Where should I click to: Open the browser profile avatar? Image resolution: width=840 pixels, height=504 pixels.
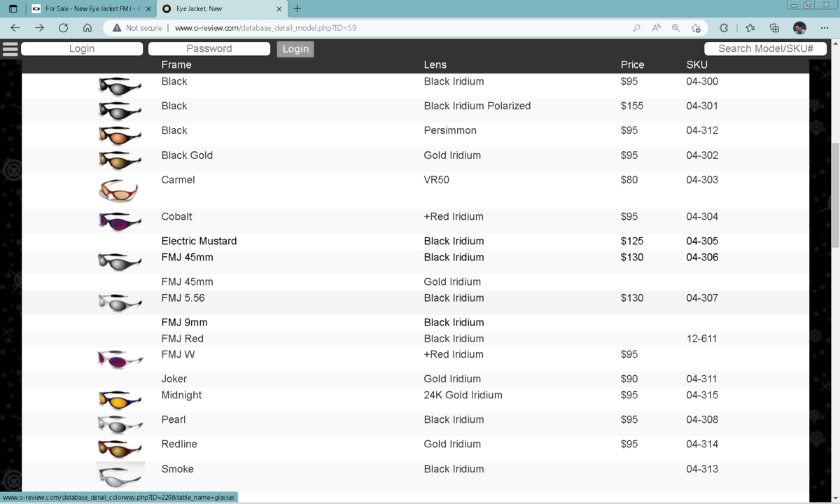pyautogui.click(x=799, y=28)
